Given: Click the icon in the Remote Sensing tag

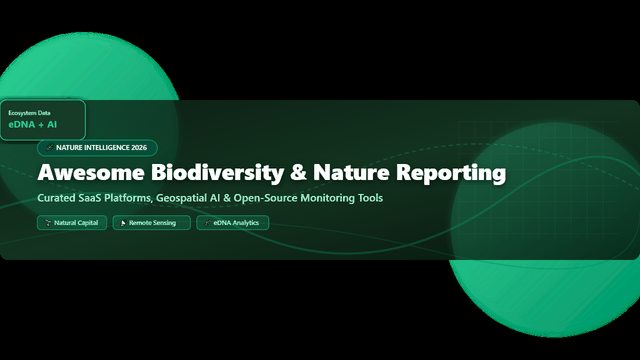Looking at the screenshot, I should pos(123,223).
